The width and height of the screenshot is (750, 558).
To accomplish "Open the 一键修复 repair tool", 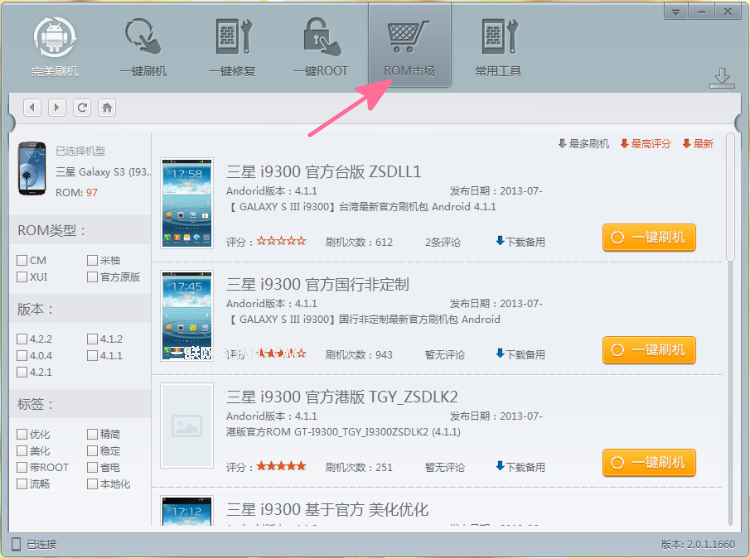I will click(232, 47).
